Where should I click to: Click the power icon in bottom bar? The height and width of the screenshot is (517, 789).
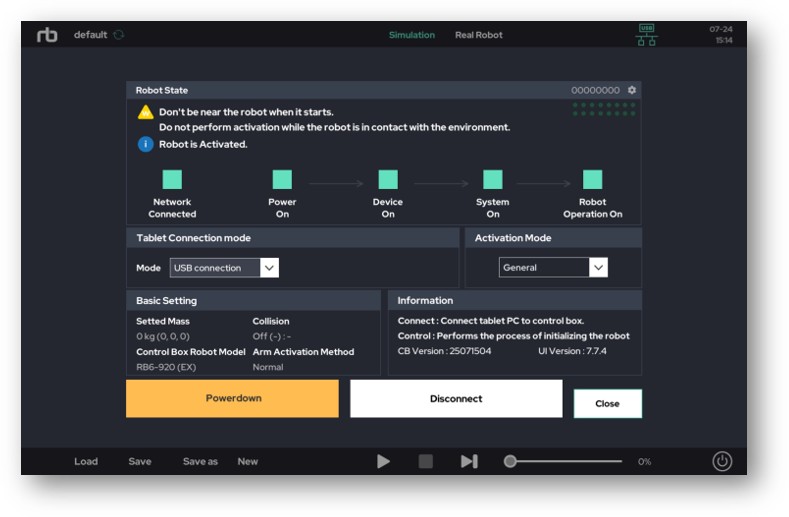(722, 461)
